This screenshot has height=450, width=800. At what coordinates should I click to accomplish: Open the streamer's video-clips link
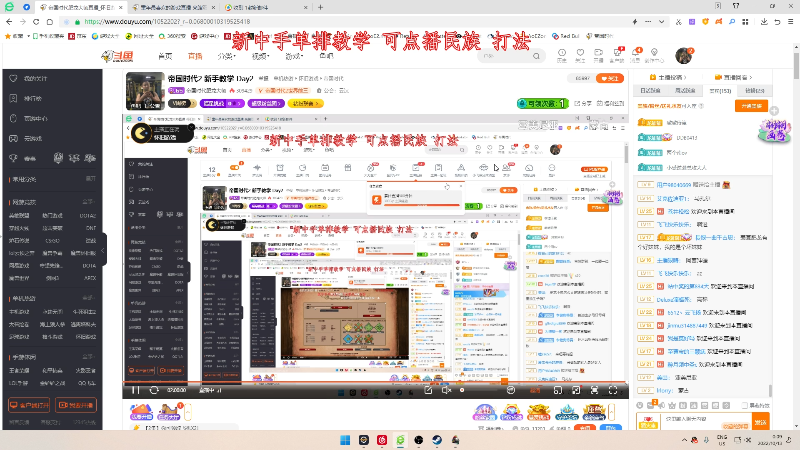coord(668,77)
